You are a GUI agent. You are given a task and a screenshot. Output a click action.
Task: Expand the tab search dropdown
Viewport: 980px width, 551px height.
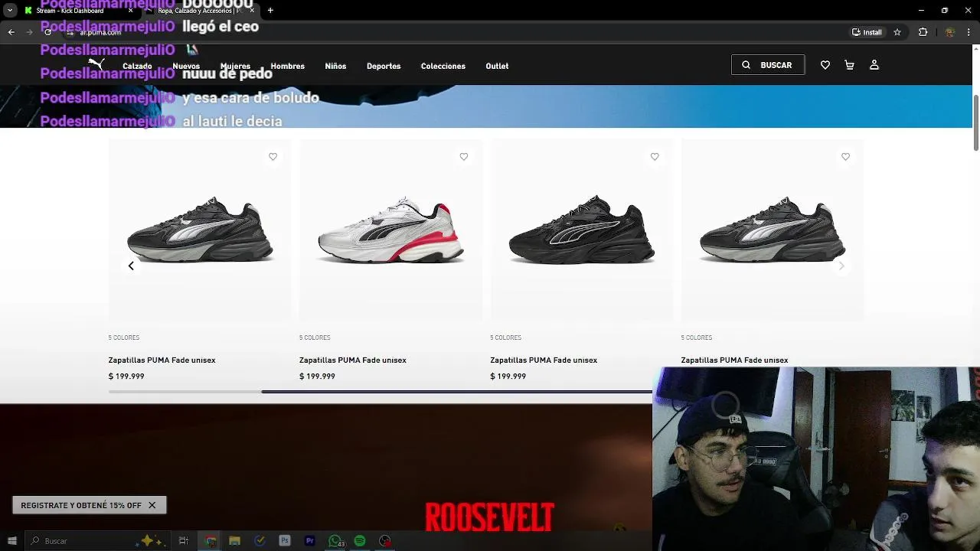[x=10, y=11]
